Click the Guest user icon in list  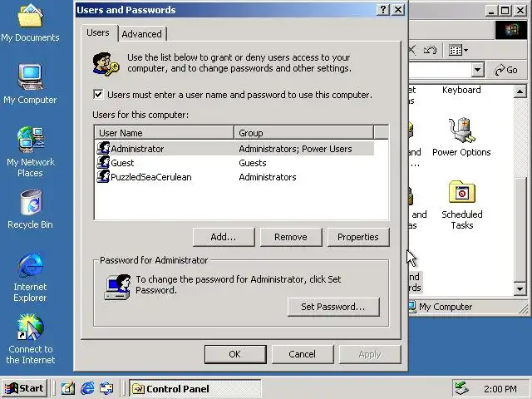click(103, 163)
